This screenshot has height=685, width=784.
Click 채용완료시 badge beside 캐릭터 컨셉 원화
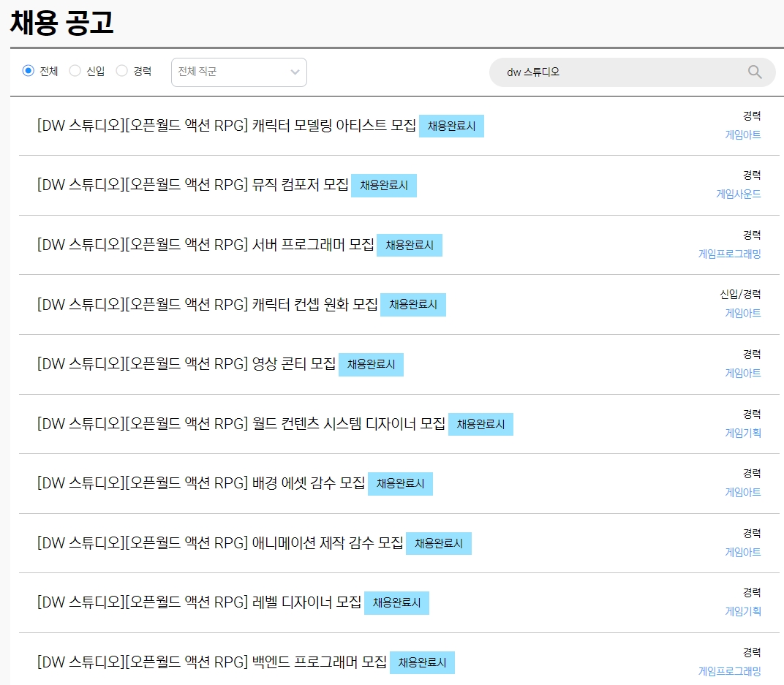click(413, 305)
